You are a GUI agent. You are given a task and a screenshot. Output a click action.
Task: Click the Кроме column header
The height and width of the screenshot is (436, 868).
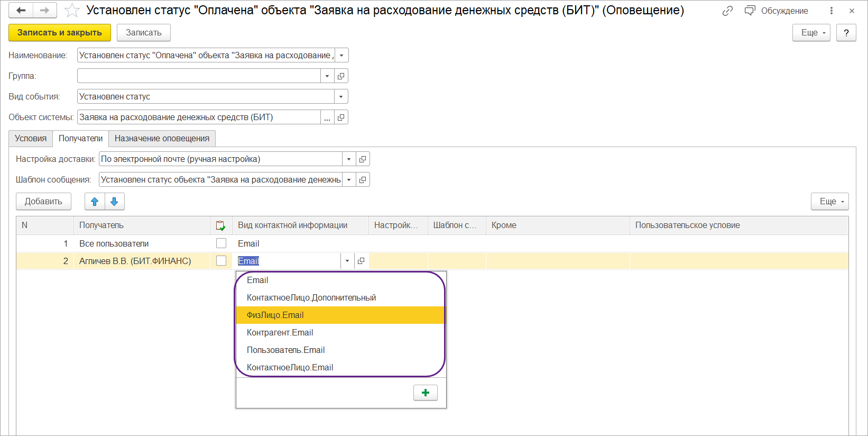click(558, 225)
